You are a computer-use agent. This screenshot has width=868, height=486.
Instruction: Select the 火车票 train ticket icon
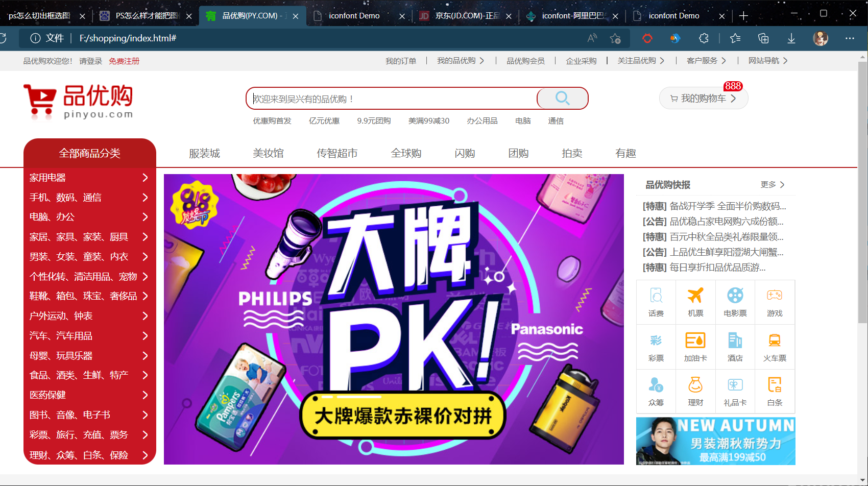tap(774, 346)
